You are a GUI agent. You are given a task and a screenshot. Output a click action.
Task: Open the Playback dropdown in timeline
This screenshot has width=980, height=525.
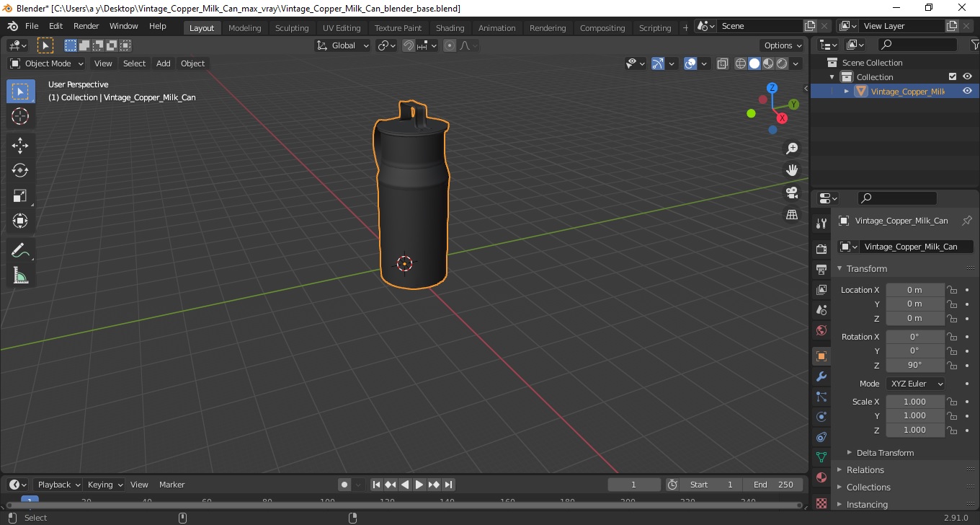58,485
